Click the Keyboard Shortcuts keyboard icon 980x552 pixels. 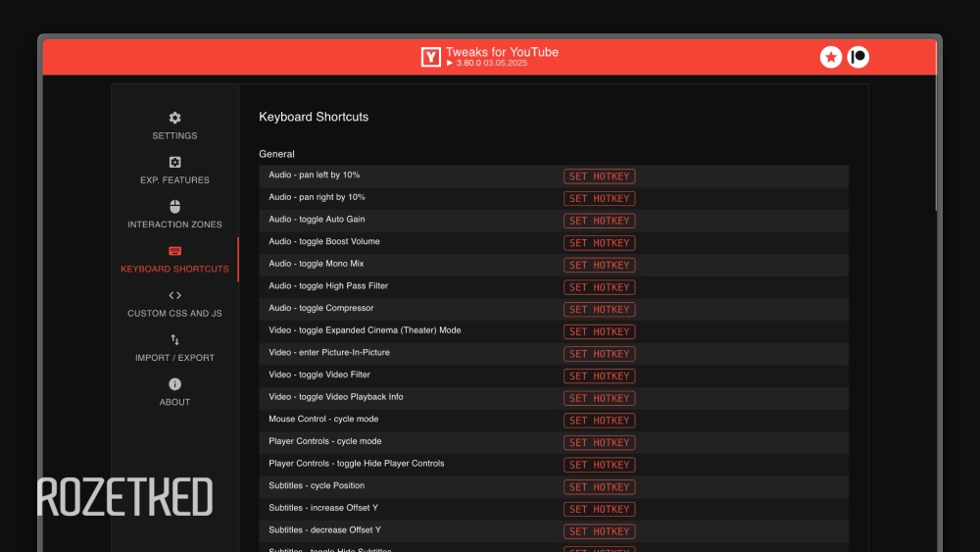pyautogui.click(x=174, y=251)
